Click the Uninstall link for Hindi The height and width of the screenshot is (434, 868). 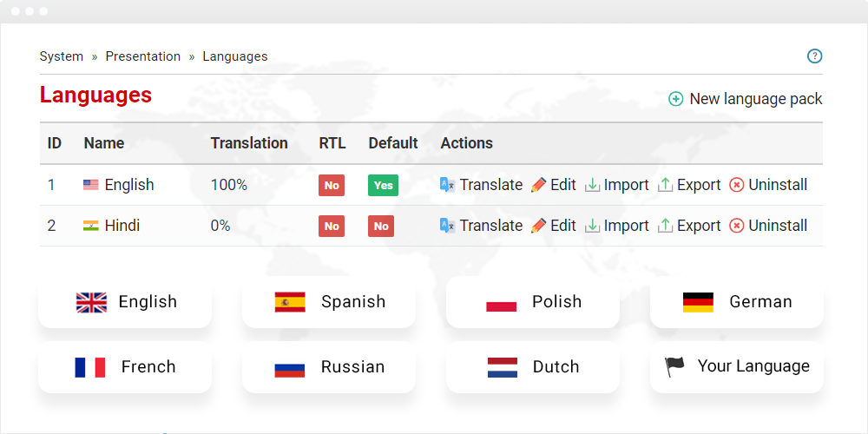point(778,226)
